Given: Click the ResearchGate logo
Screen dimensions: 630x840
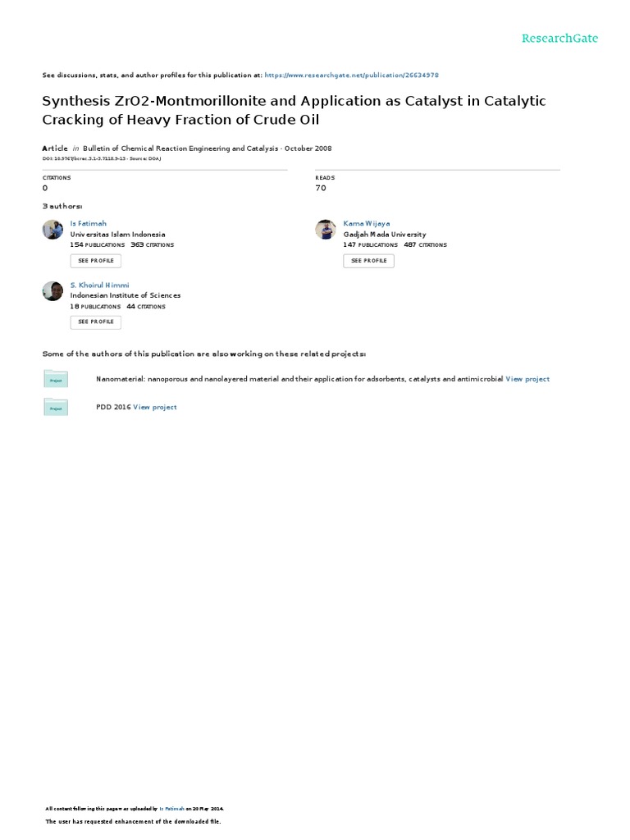Looking at the screenshot, I should click(560, 39).
